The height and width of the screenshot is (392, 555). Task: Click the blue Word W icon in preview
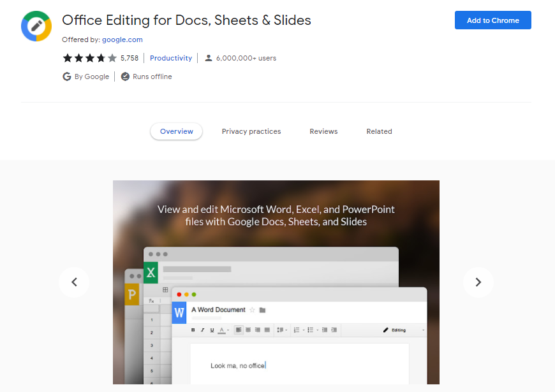[179, 313]
